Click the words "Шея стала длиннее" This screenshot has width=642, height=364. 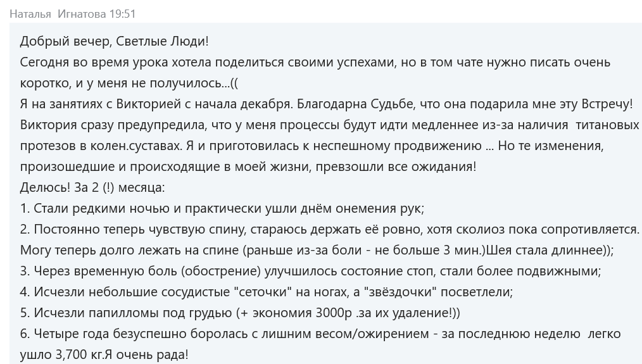546,250
